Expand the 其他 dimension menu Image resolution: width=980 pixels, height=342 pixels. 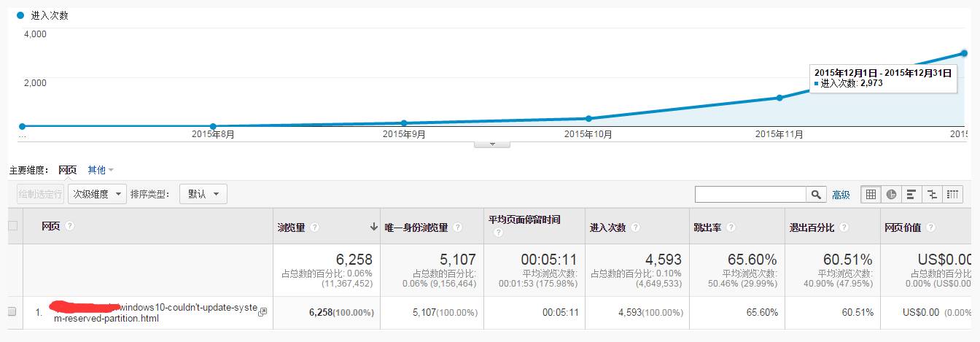pyautogui.click(x=101, y=170)
